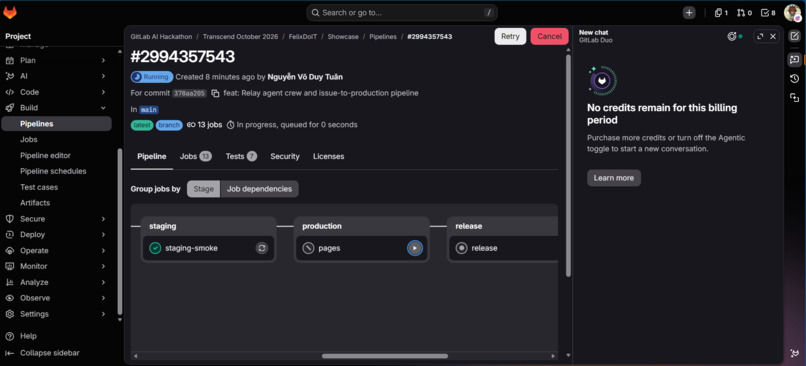Open the Transcend October 2026 breadcrumb
The image size is (806, 366).
[240, 37]
